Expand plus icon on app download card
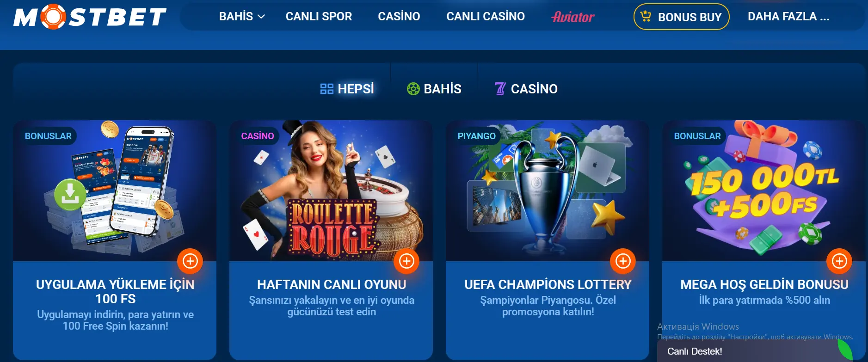 coord(190,261)
